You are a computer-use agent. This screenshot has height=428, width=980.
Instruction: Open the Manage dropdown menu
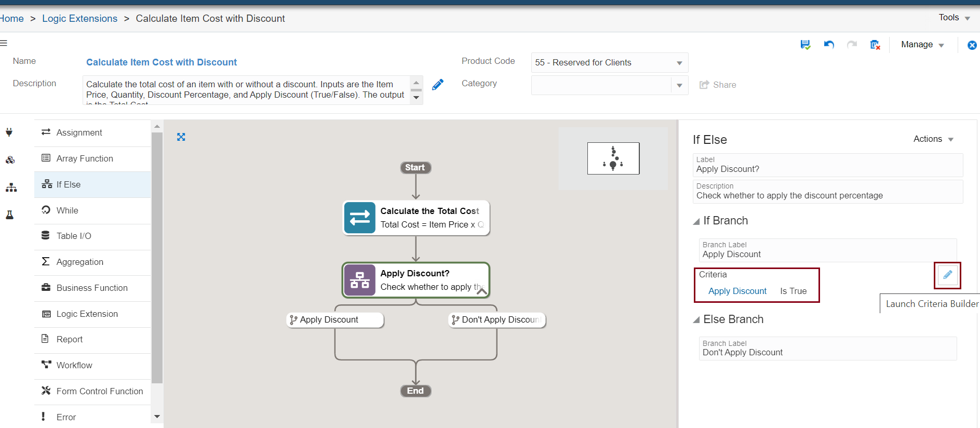[922, 45]
